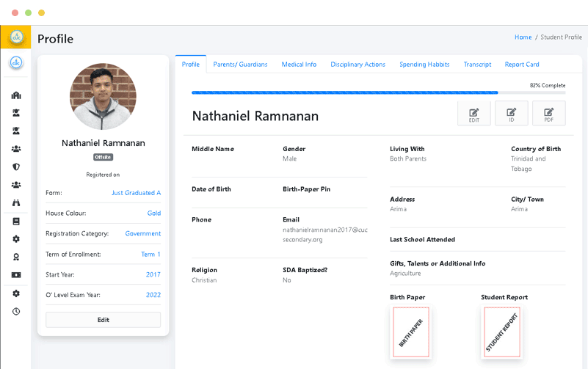Viewport: 588px width, 369px height.
Task: Click the Home breadcrumb link
Action: (523, 37)
